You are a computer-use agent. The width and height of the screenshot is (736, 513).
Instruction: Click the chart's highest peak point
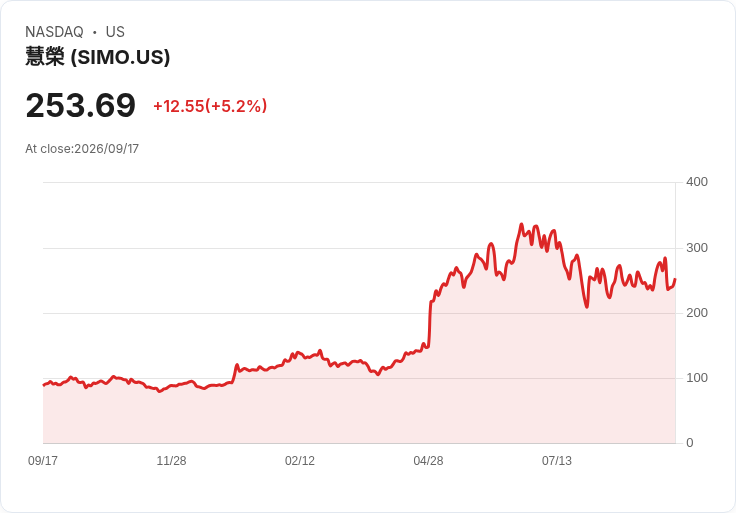521,224
